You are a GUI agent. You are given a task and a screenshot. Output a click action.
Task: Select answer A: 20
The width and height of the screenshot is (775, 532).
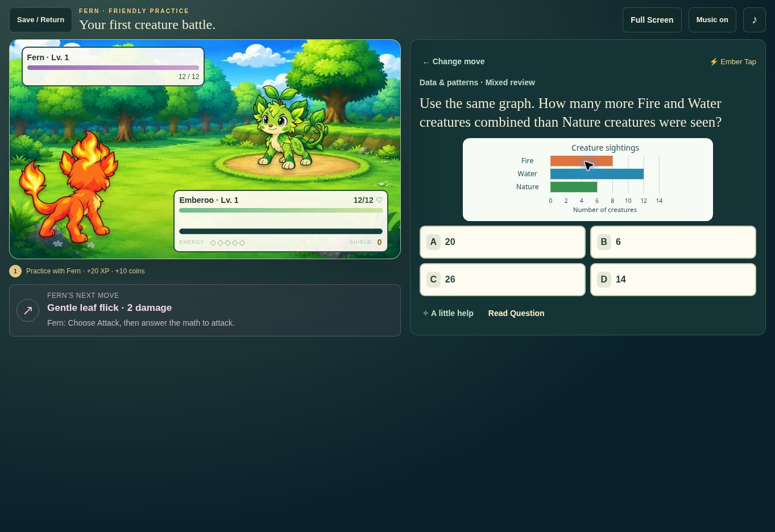click(x=503, y=242)
